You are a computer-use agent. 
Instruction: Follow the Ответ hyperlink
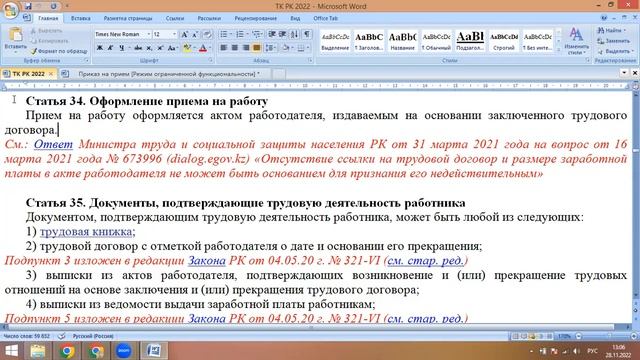click(x=53, y=144)
